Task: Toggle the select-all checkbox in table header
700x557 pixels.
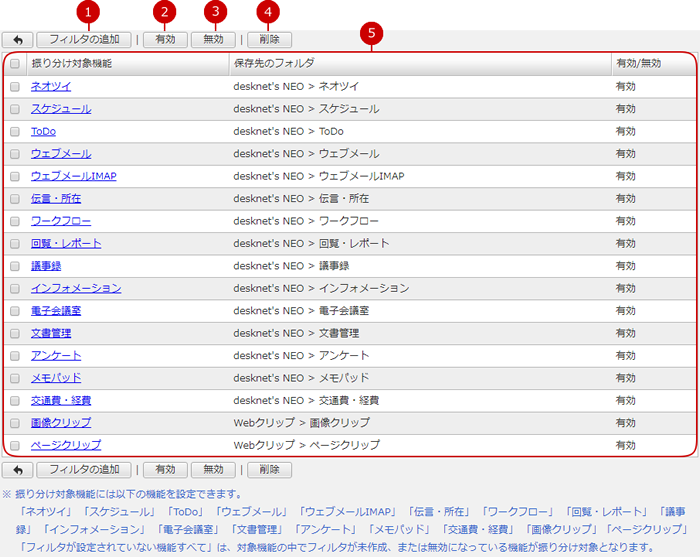Action: (x=15, y=64)
